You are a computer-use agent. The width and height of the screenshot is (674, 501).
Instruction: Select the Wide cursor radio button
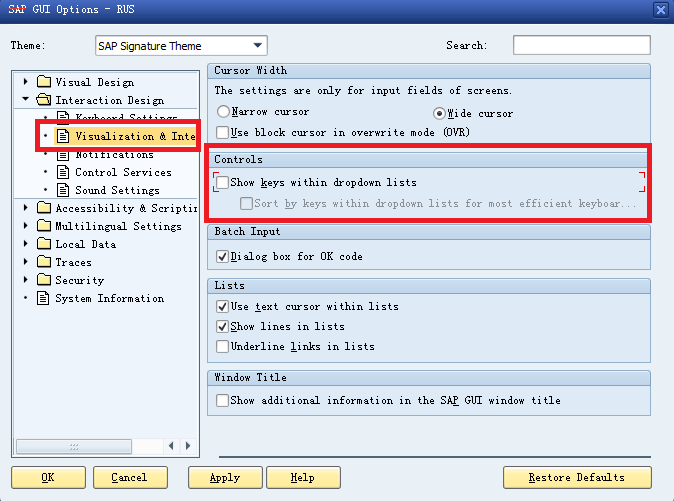[x=439, y=113]
